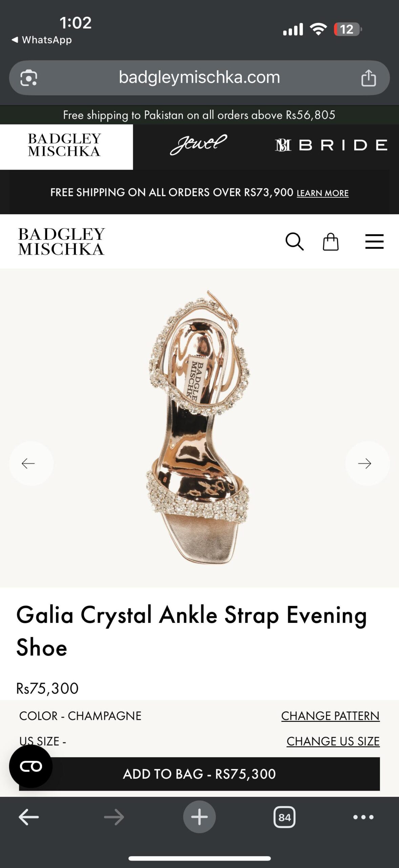Screen dimensions: 399x868
Task: Open the hamburger menu
Action: pyautogui.click(x=374, y=241)
